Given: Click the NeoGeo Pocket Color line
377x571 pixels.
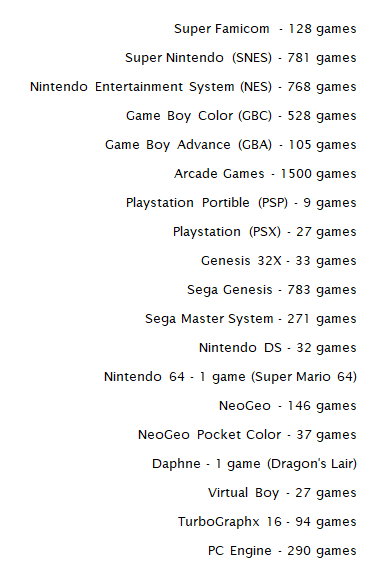Looking at the screenshot, I should click(x=247, y=435).
